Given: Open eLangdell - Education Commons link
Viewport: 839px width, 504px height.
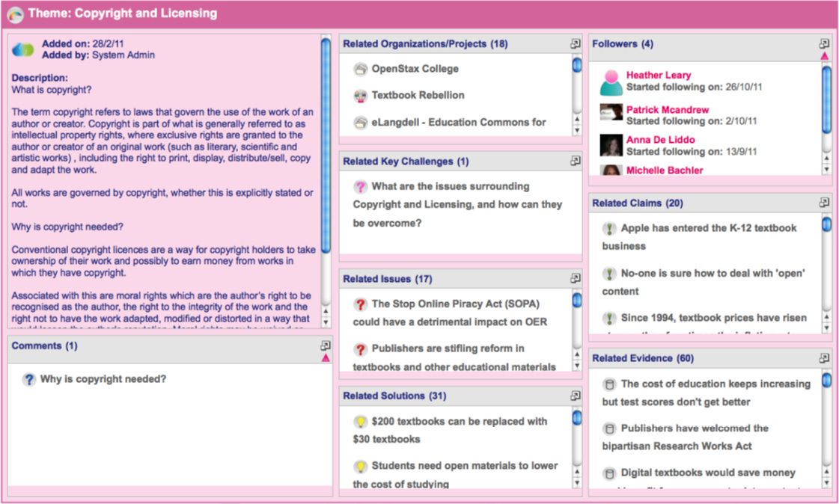Looking at the screenshot, I should (459, 123).
